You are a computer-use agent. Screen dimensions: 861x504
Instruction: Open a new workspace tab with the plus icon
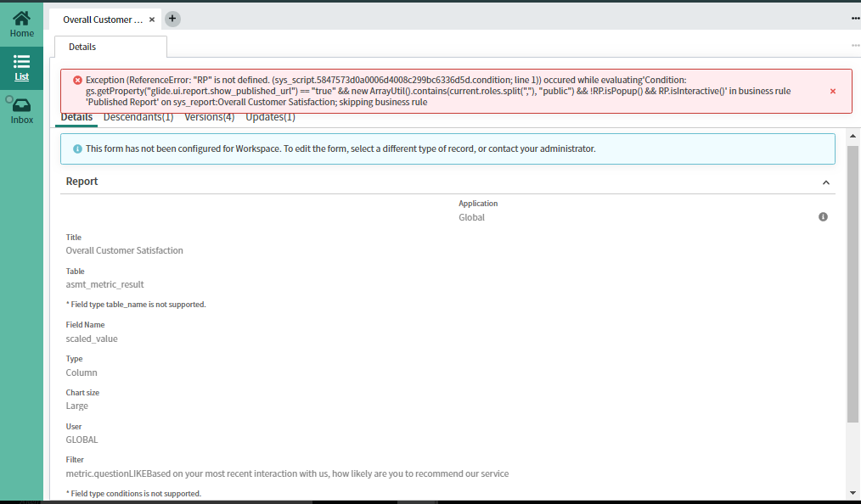click(x=172, y=18)
